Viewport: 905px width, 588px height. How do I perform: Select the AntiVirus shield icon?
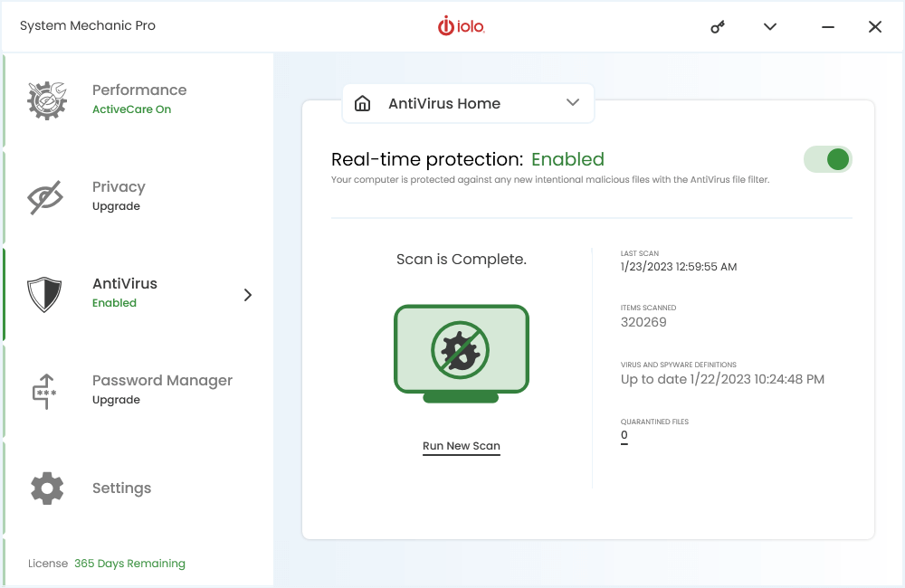click(46, 292)
